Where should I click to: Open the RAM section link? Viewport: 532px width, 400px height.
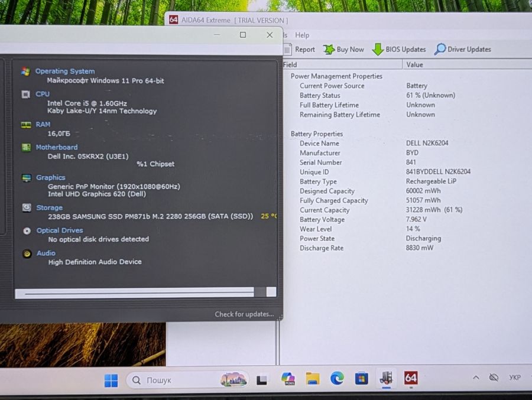pos(43,125)
